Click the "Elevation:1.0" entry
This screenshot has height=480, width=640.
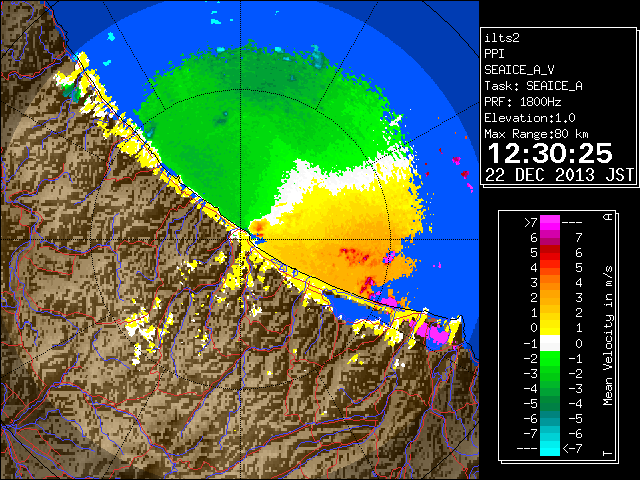click(530, 118)
